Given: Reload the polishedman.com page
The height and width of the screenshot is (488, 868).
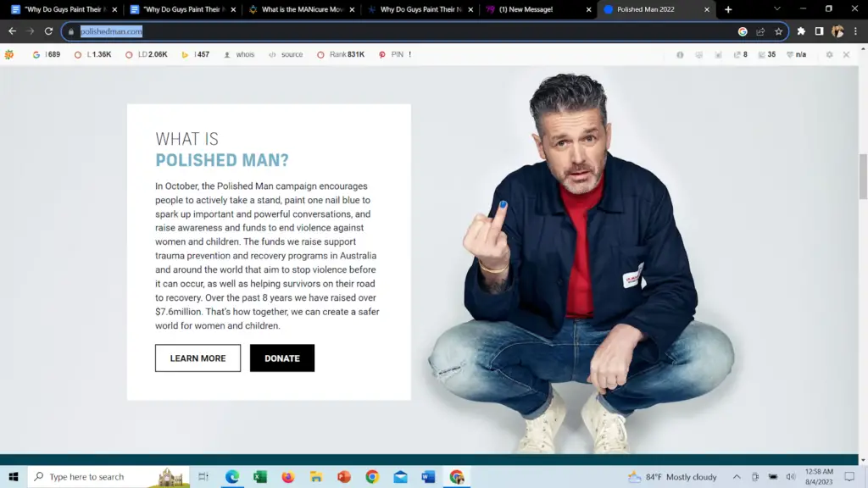Looking at the screenshot, I should click(x=48, y=31).
